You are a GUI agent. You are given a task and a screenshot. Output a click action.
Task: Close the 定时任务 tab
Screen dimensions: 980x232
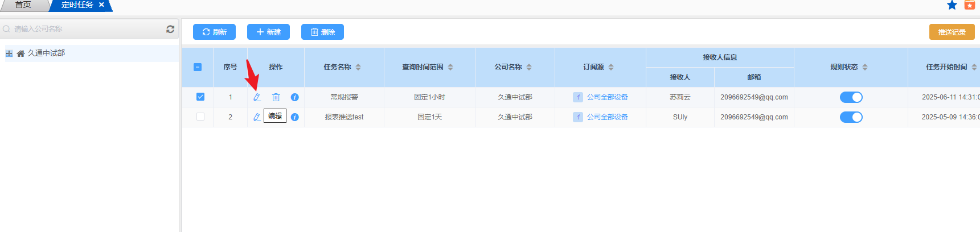point(101,5)
